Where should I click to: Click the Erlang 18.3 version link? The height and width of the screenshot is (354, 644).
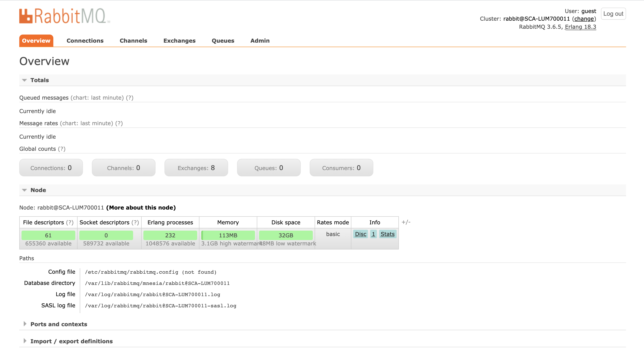pyautogui.click(x=580, y=27)
